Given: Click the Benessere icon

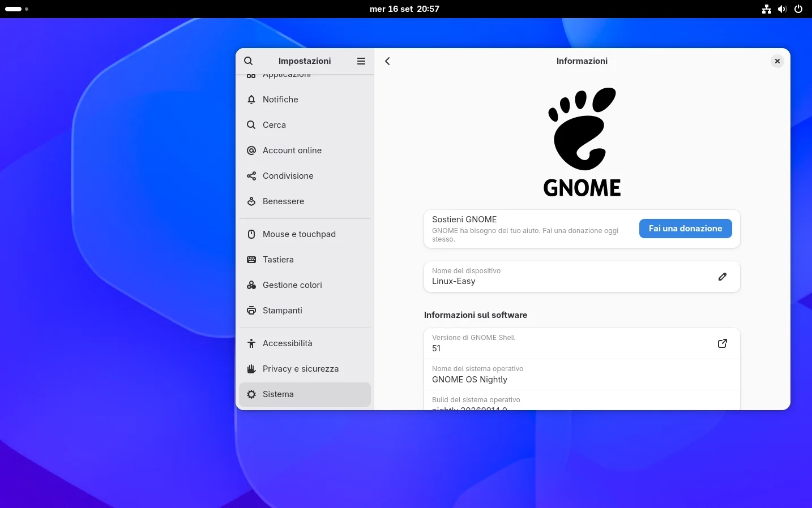Looking at the screenshot, I should 251,201.
